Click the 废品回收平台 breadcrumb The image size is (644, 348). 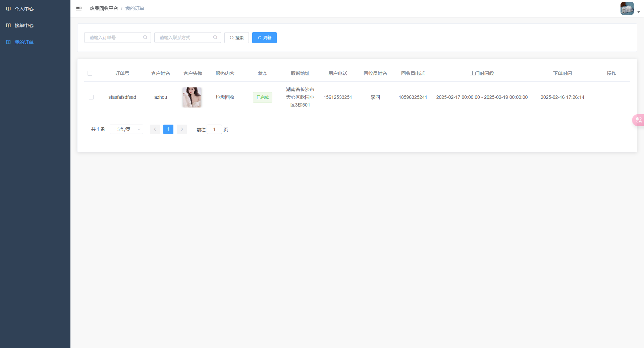(x=104, y=8)
